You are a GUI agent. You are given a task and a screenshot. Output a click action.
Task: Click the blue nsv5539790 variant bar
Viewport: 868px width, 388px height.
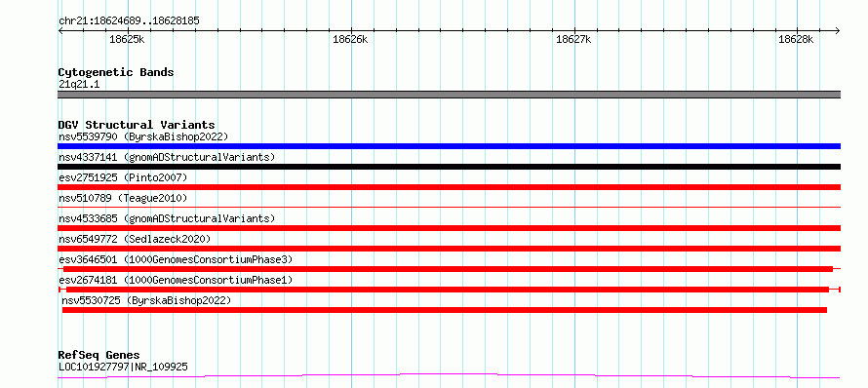(449, 146)
